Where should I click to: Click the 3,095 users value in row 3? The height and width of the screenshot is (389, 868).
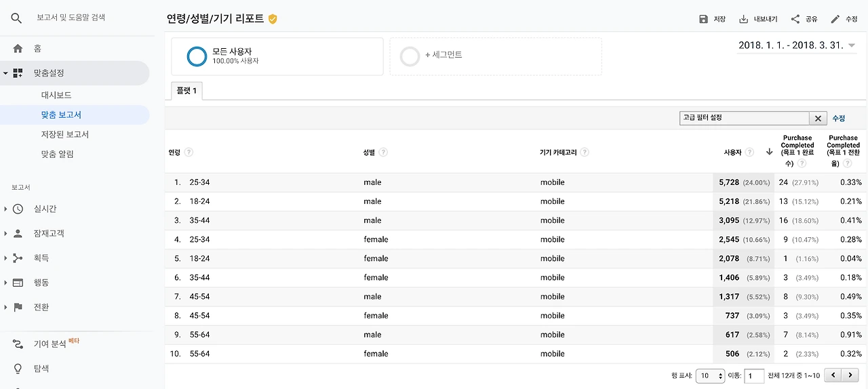(729, 220)
